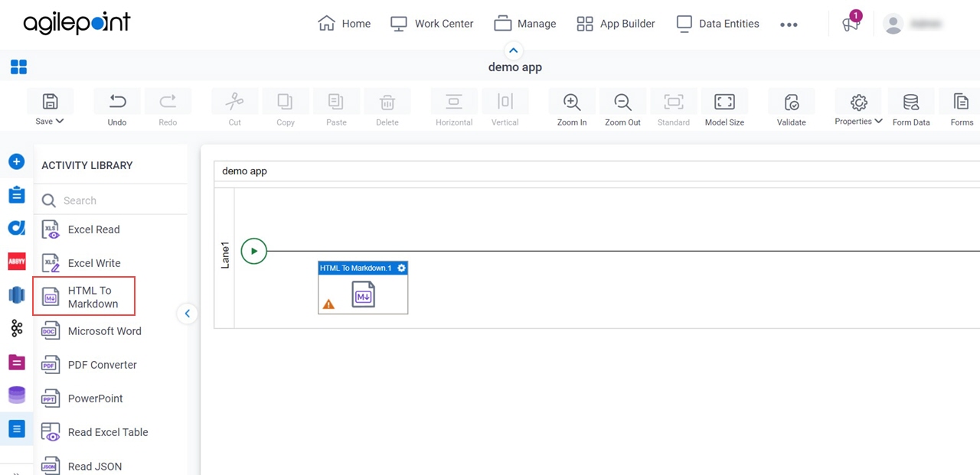The width and height of the screenshot is (980, 475).
Task: Select the HTML To Markdown activity
Action: [x=83, y=297]
